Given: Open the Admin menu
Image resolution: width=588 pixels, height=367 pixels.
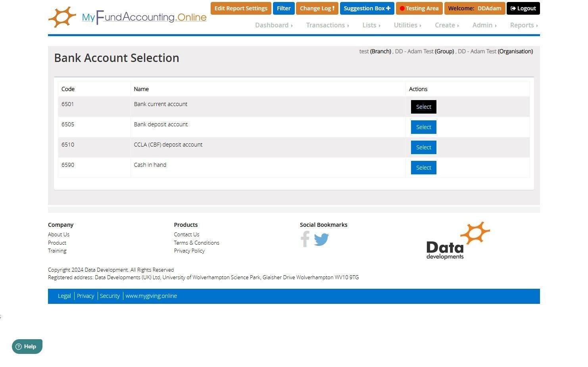Looking at the screenshot, I should coord(484,25).
